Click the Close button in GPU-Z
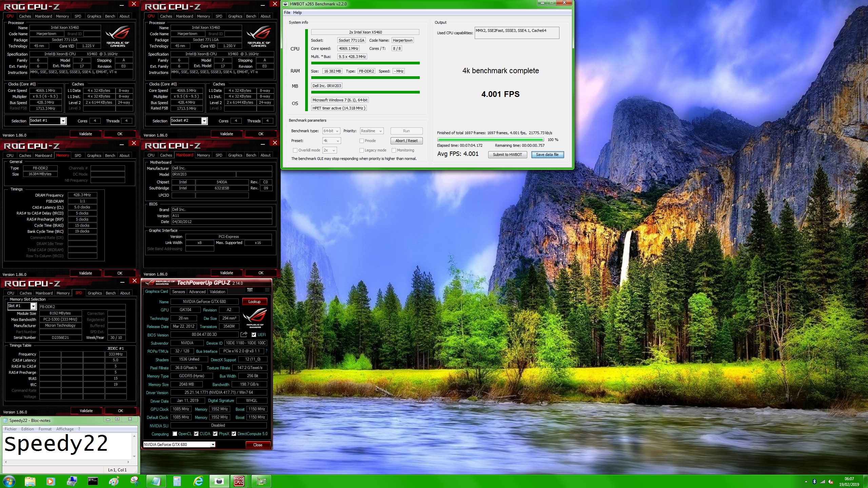This screenshot has width=868, height=488. point(258,445)
